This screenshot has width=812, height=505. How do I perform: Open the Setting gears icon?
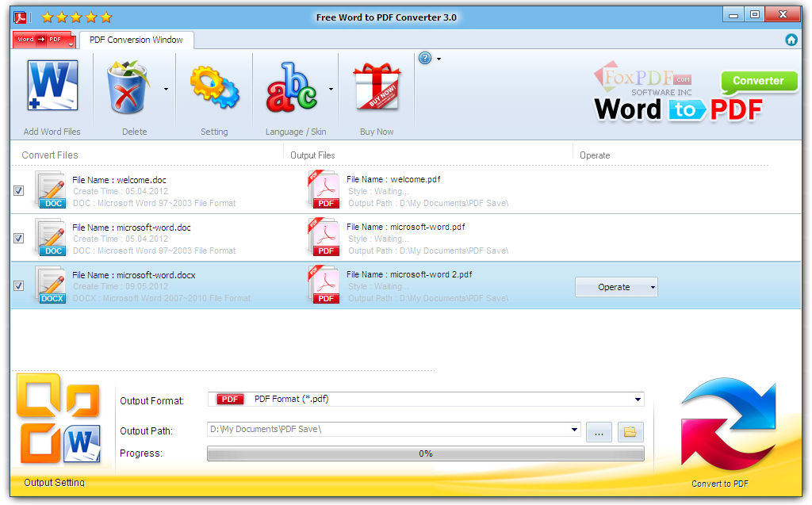214,87
